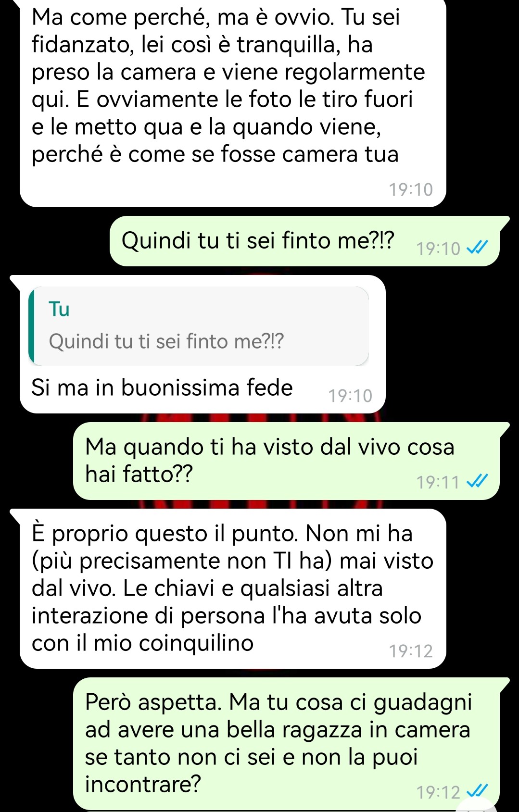Click green accent bar of quoted reply

pos(31,326)
